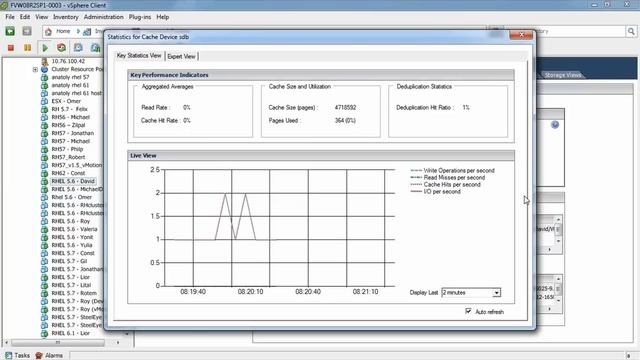The image size is (640, 360).
Task: Select anatoly rhel 57 in the tree
Action: coord(70,77)
